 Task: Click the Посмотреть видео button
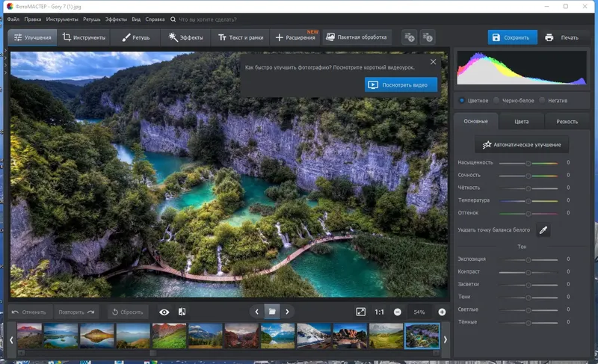coord(401,85)
